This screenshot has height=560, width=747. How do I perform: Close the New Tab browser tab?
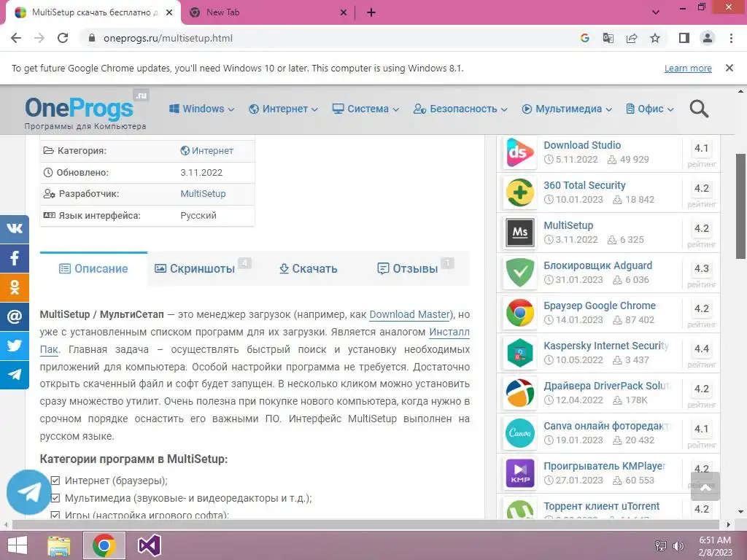(x=344, y=12)
